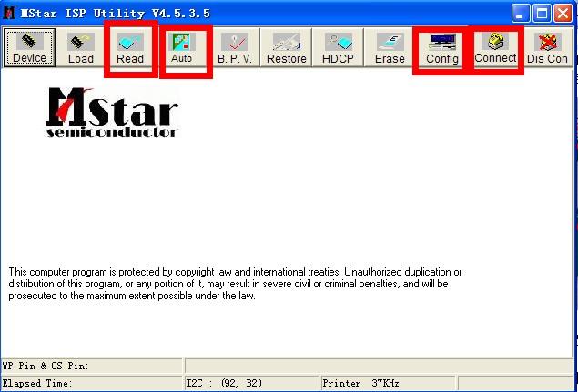
Task: Click the Elapsed Time status field
Action: coord(92,383)
